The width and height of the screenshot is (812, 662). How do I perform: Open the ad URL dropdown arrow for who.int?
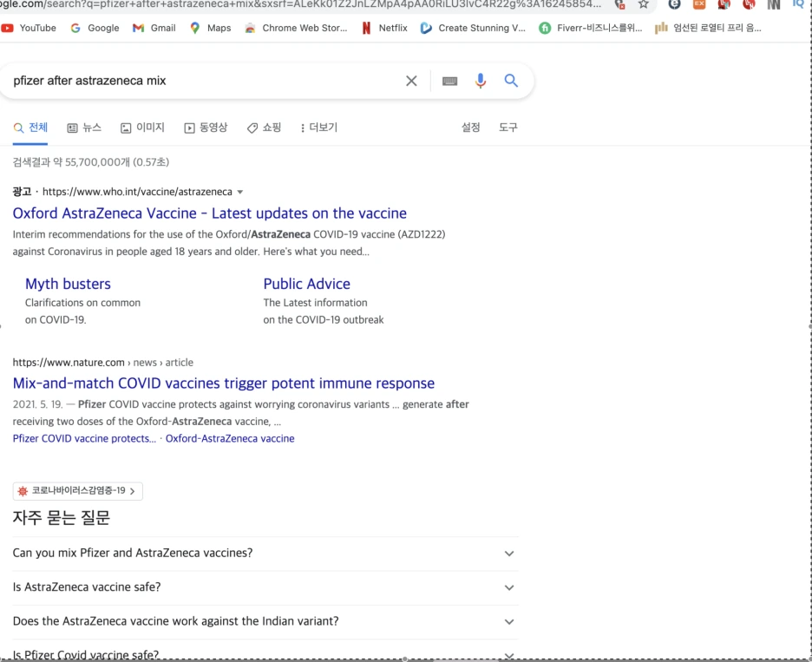[240, 192]
